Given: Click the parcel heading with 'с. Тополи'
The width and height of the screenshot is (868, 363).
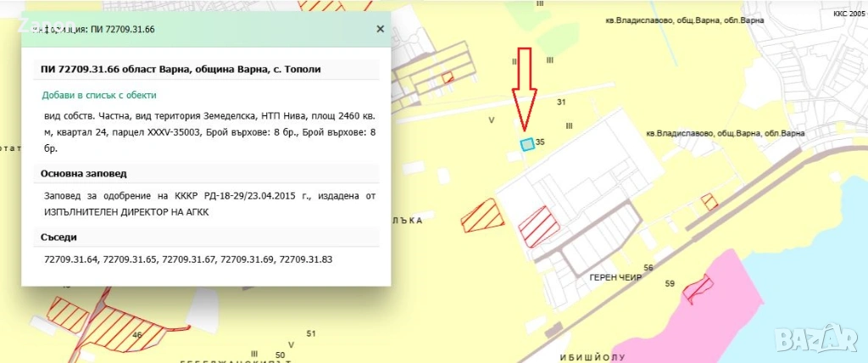Looking at the screenshot, I should click(x=181, y=69).
